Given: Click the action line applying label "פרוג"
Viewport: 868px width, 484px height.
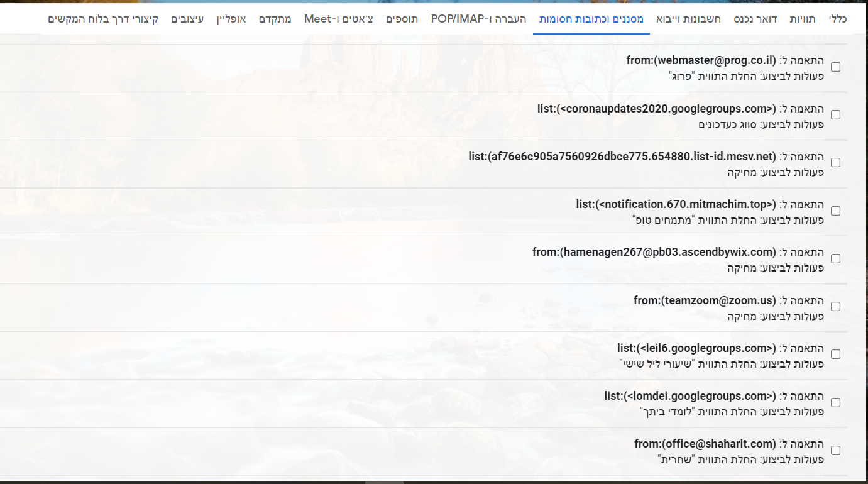Looking at the screenshot, I should coord(746,76).
